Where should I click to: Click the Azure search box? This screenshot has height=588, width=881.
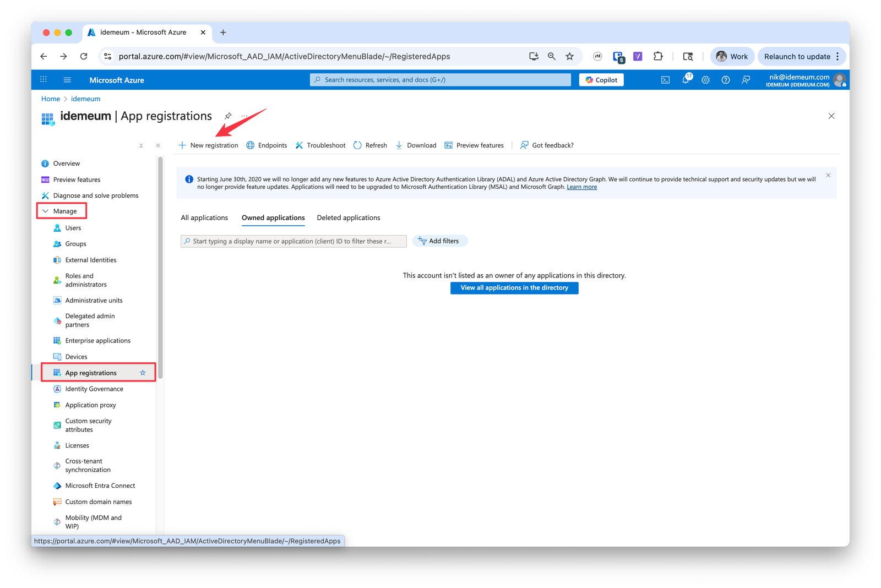click(440, 80)
